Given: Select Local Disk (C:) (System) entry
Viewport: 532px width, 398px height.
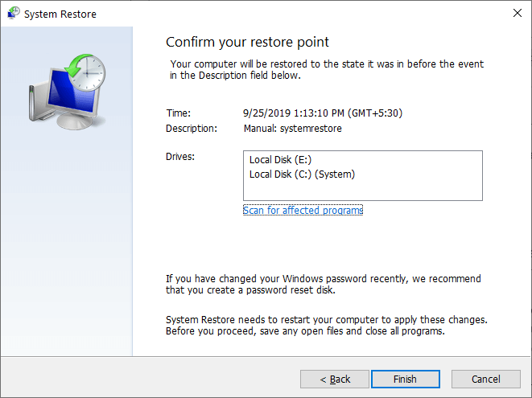Looking at the screenshot, I should pos(302,174).
